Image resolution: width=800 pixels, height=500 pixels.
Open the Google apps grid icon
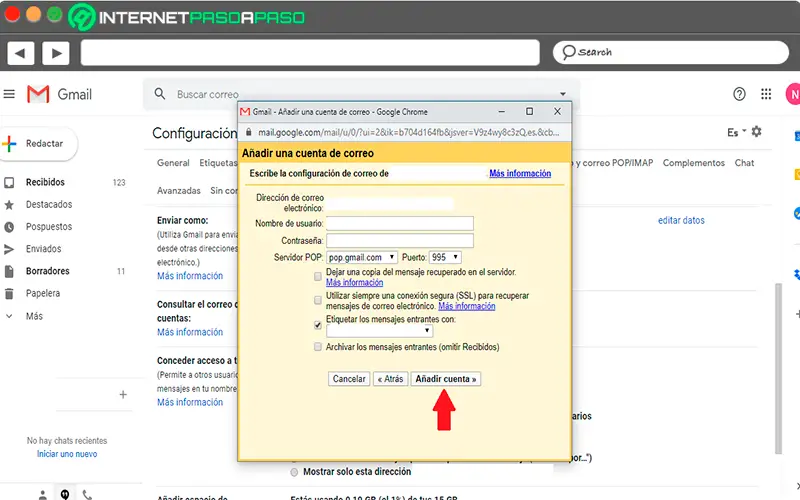click(x=766, y=94)
